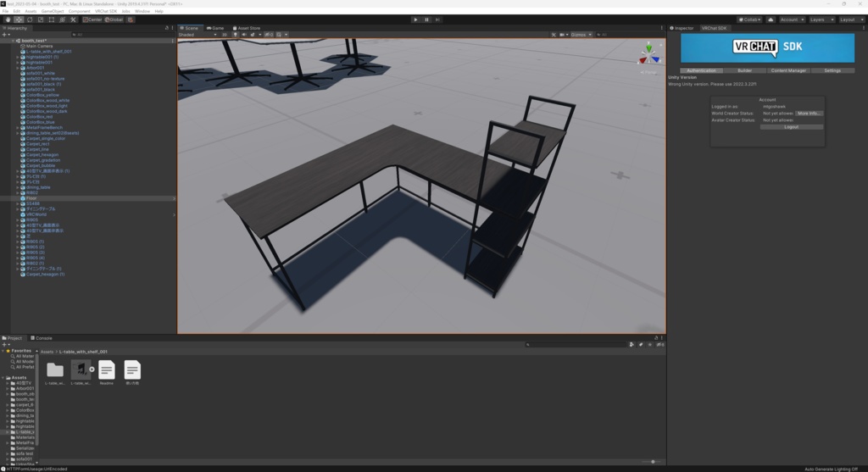868x472 pixels.
Task: Open Layout dropdown
Action: 851,19
